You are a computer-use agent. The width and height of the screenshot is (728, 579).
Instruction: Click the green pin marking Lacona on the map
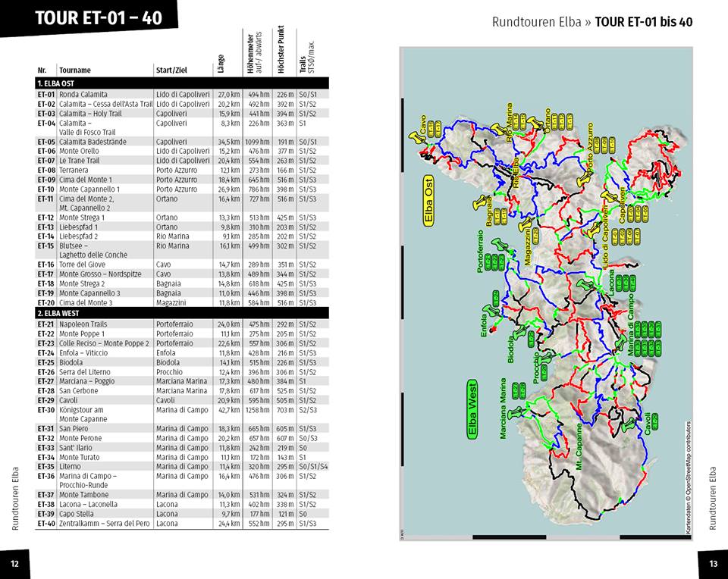(585, 284)
